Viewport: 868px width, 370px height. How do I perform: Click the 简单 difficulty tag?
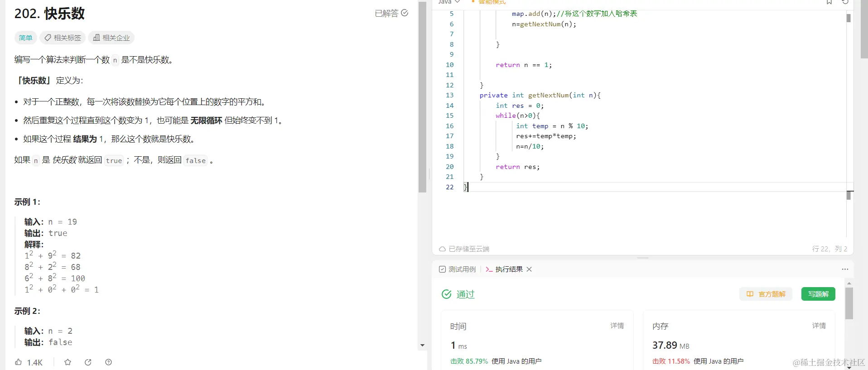(25, 38)
